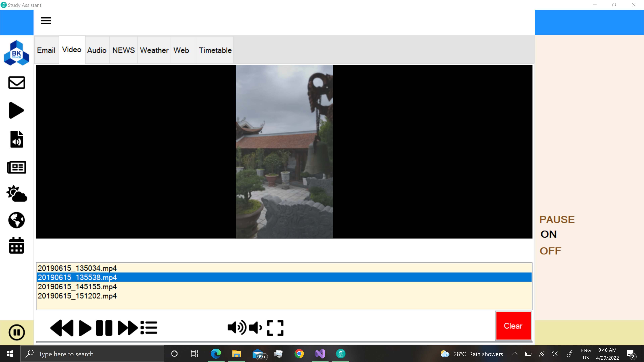
Task: Open the calendar timetable sidebar icon
Action: (x=16, y=246)
